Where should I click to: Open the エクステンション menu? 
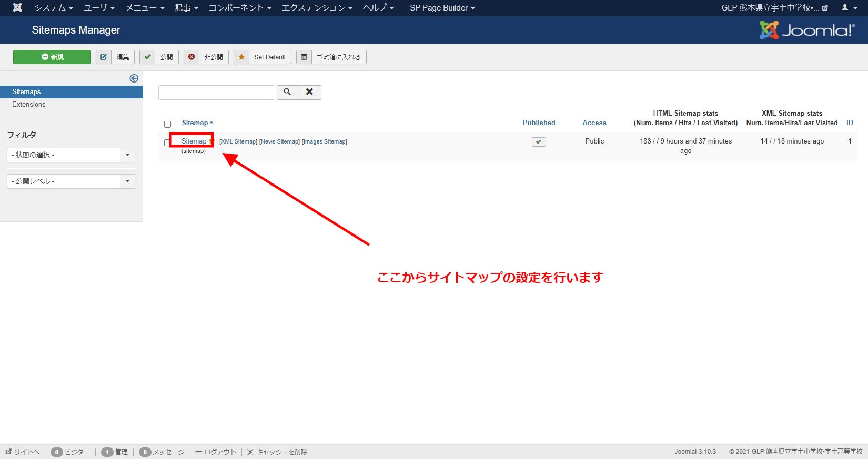(x=317, y=8)
